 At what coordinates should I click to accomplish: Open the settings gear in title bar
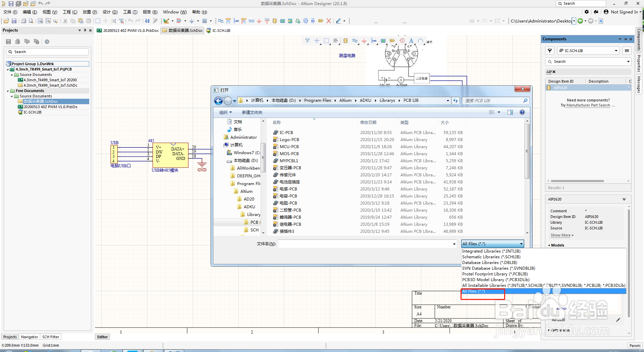pyautogui.click(x=587, y=12)
